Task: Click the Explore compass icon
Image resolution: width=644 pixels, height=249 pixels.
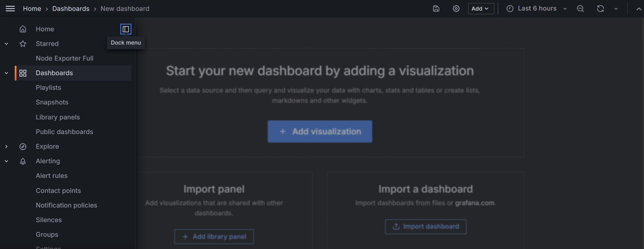Action: coord(23,147)
